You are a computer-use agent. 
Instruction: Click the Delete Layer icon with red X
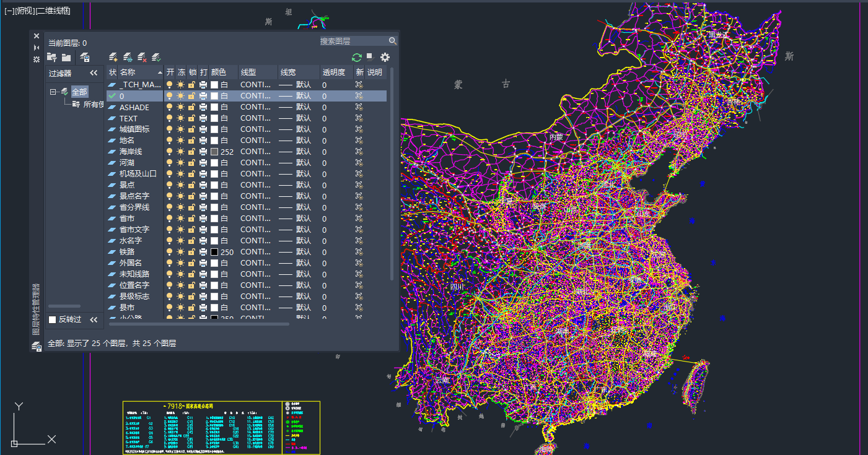point(142,58)
